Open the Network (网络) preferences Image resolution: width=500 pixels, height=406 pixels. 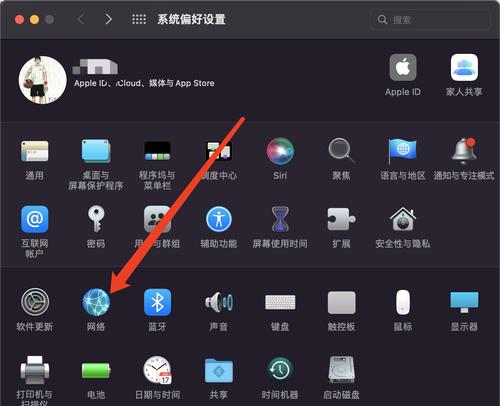[x=96, y=302]
